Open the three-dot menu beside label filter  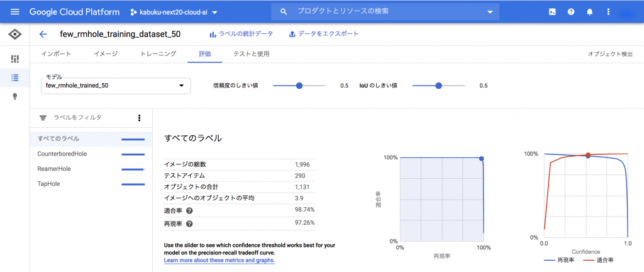(139, 118)
